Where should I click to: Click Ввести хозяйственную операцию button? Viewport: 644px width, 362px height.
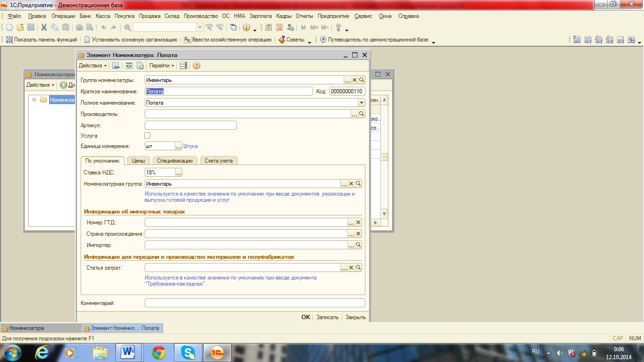click(228, 40)
